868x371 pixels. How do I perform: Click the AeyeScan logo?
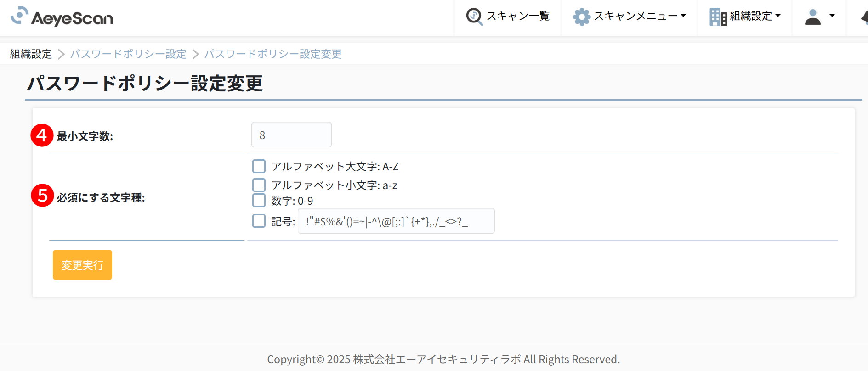click(62, 17)
